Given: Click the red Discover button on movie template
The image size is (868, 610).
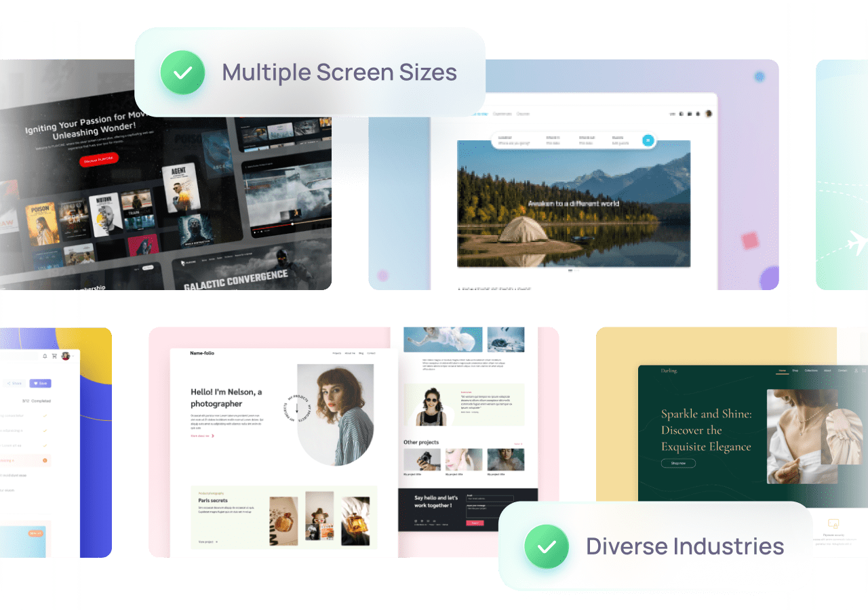Looking at the screenshot, I should pyautogui.click(x=99, y=161).
